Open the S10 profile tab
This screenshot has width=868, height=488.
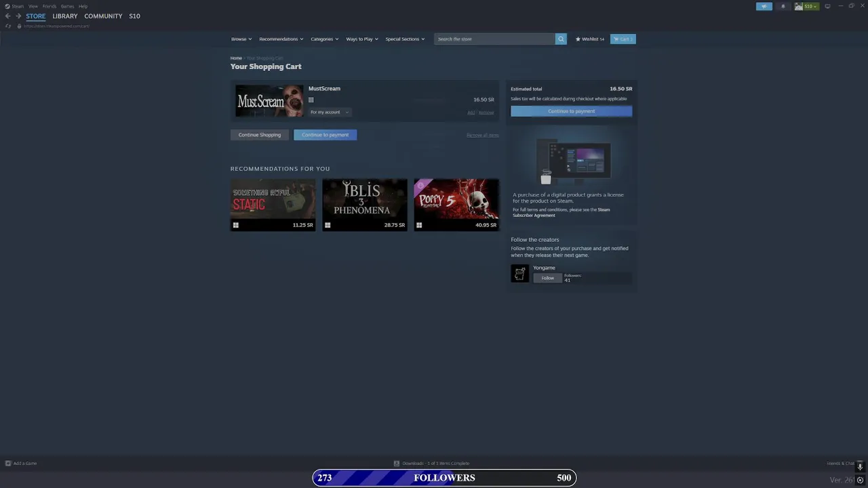coord(134,16)
